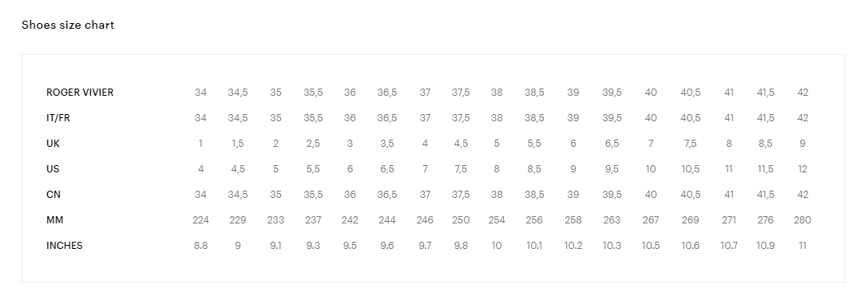Click the 224 MM cell
The height and width of the screenshot is (308, 868).
click(200, 219)
